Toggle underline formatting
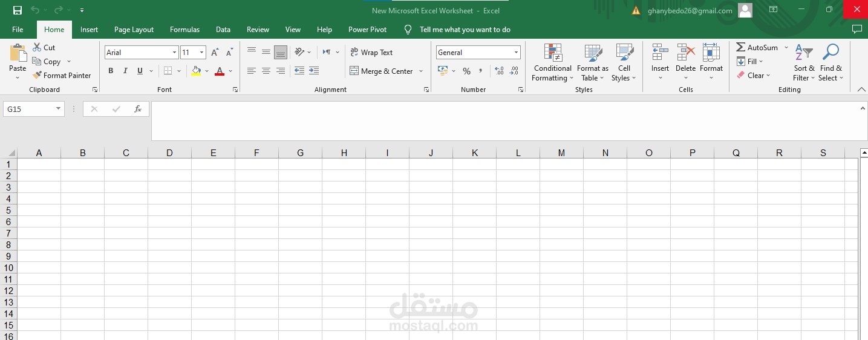Viewport: 868px width, 340px height. tap(140, 71)
